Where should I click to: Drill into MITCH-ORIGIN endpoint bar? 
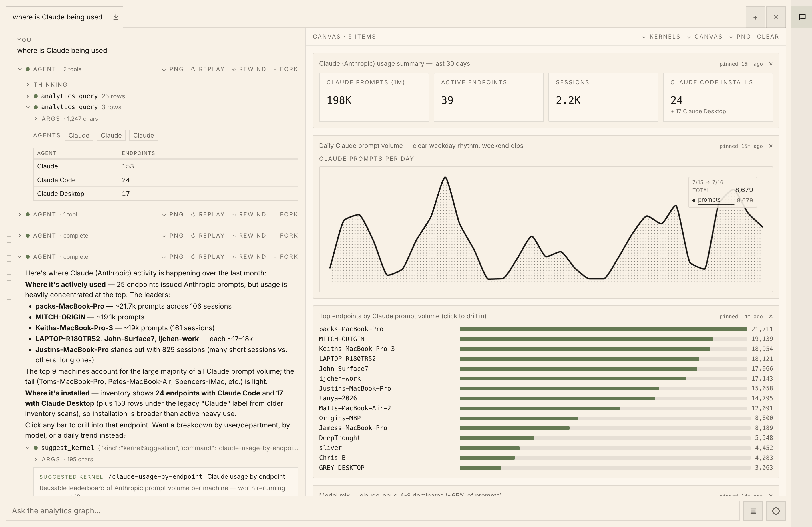tap(603, 339)
